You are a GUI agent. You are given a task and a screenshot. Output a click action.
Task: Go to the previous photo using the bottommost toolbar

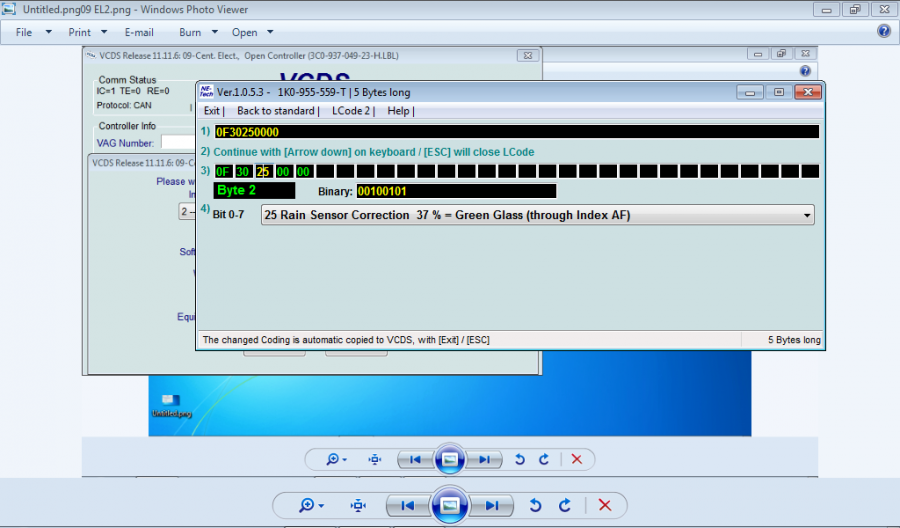coord(408,506)
